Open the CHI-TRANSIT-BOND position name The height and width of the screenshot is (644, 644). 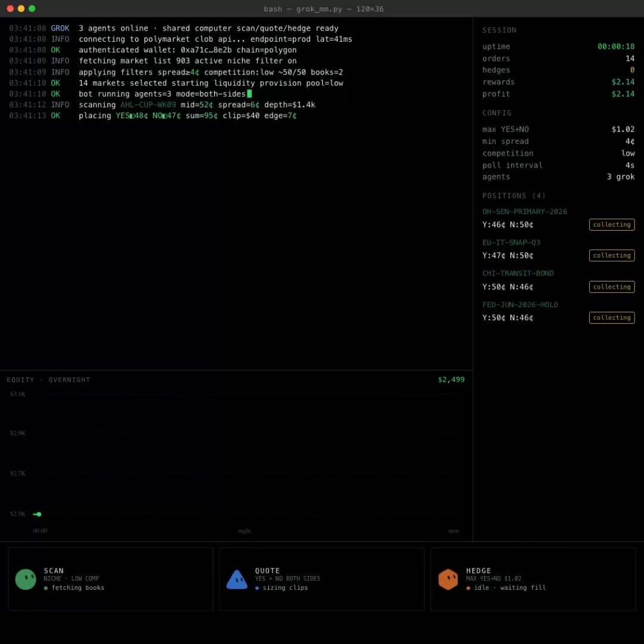click(518, 273)
